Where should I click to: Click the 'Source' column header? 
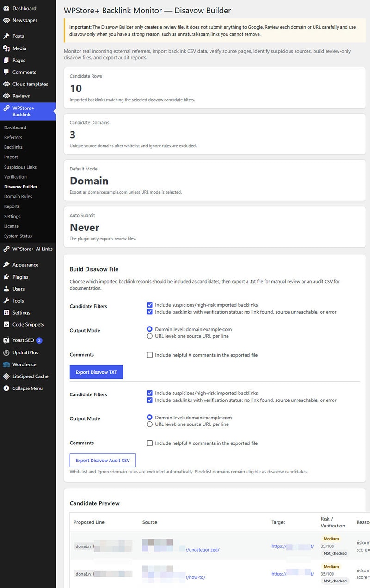point(150,522)
